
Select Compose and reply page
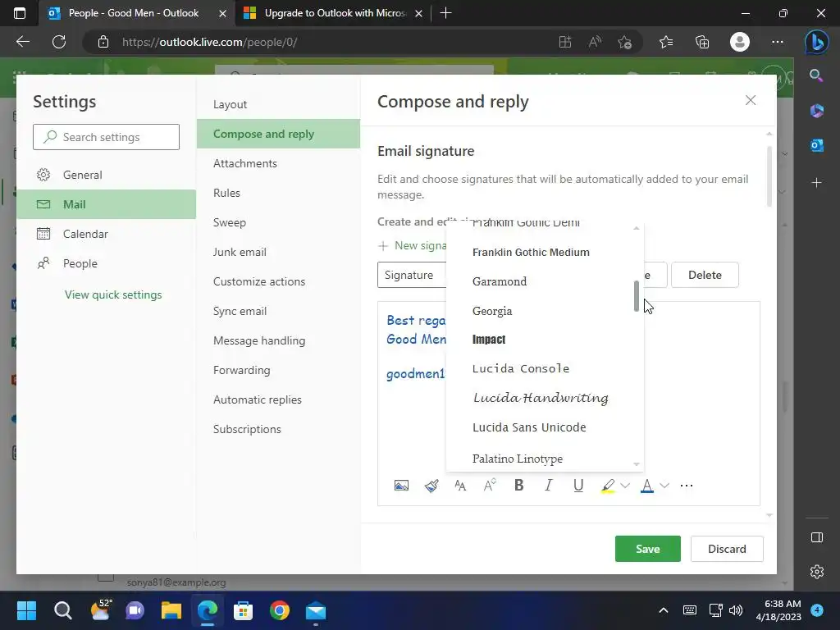(x=279, y=134)
